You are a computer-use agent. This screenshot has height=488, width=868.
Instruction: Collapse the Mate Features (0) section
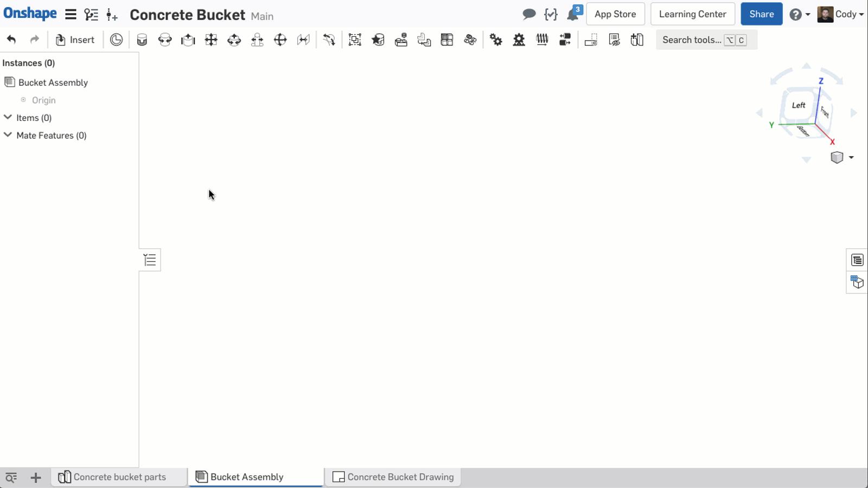coord(8,135)
